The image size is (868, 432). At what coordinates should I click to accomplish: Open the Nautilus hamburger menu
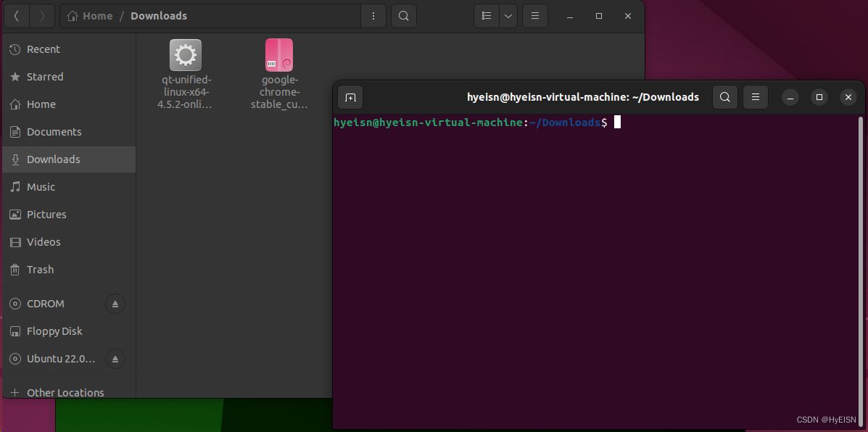[x=534, y=15]
